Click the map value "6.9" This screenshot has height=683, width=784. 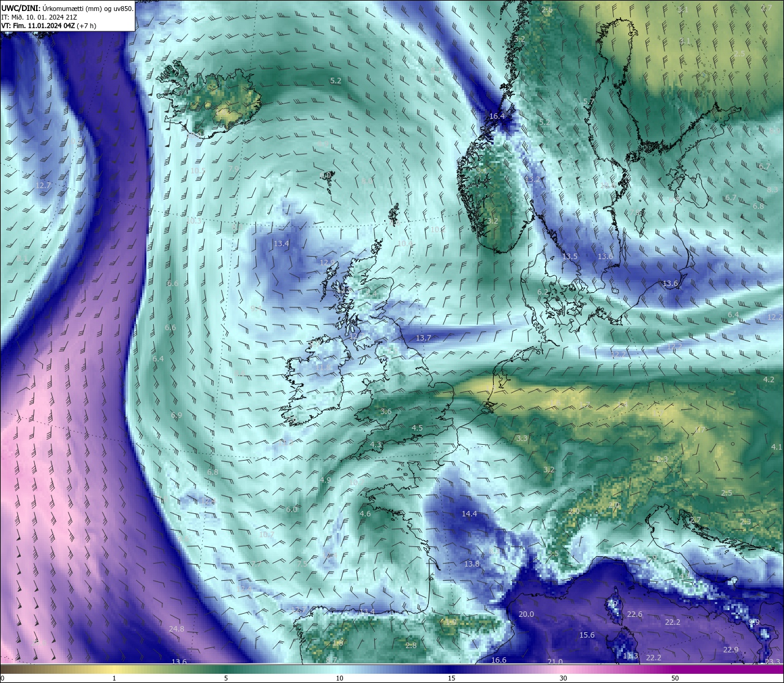coord(176,415)
